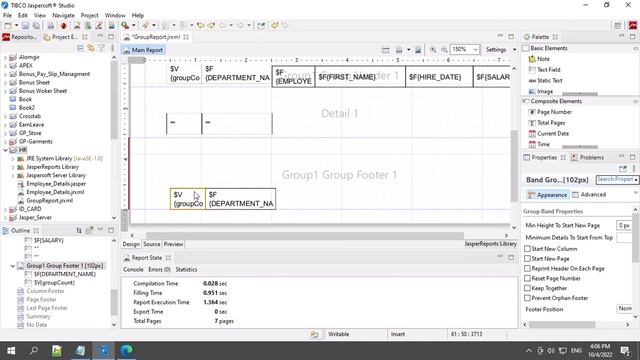
Task: Click the save-report icon next to the zoom controls
Action: (418, 50)
